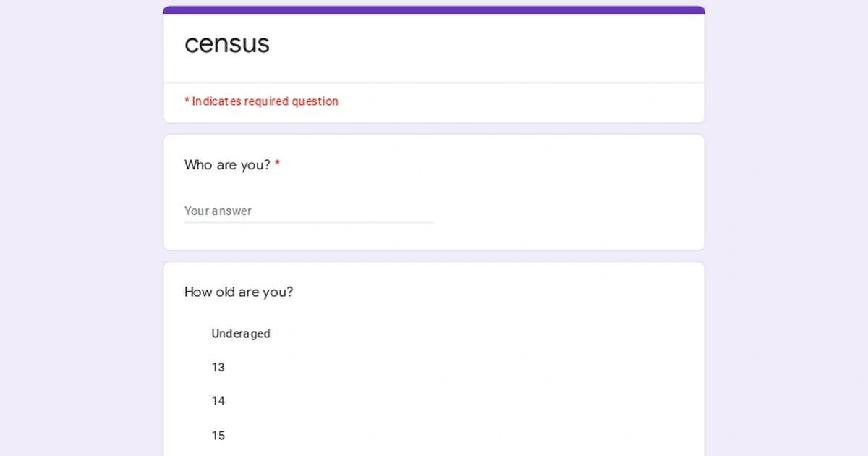Image resolution: width=868 pixels, height=456 pixels.
Task: Click the red asterisk beside "Who are you?"
Action: coord(277,165)
